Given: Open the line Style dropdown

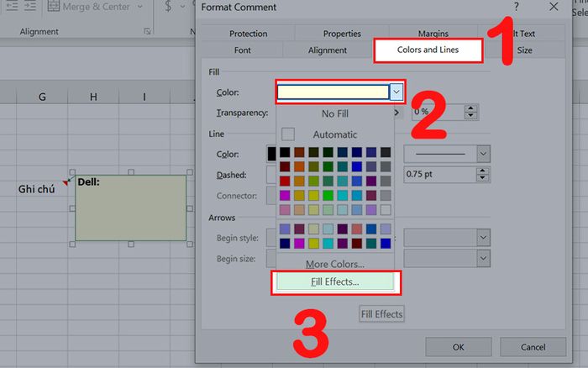Looking at the screenshot, I should (x=483, y=154).
